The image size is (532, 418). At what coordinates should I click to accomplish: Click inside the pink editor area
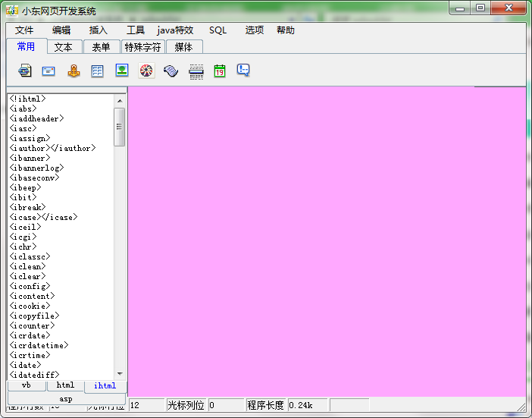(326, 243)
